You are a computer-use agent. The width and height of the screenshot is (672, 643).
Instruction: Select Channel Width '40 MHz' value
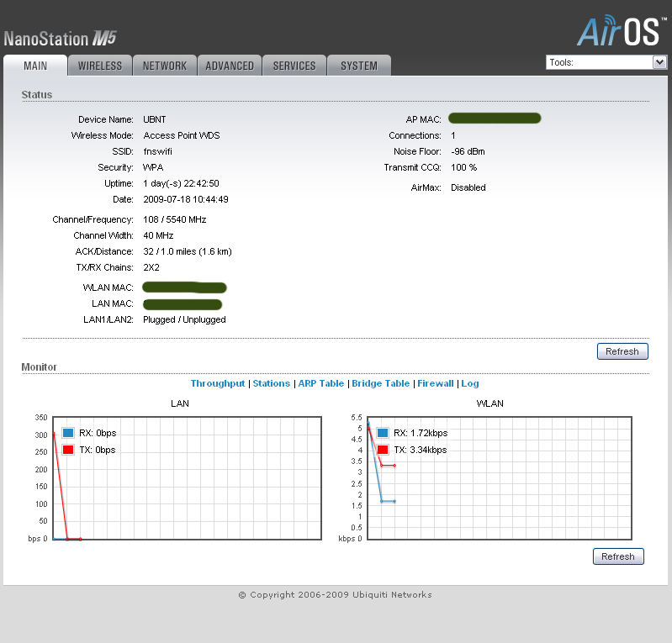tap(158, 235)
